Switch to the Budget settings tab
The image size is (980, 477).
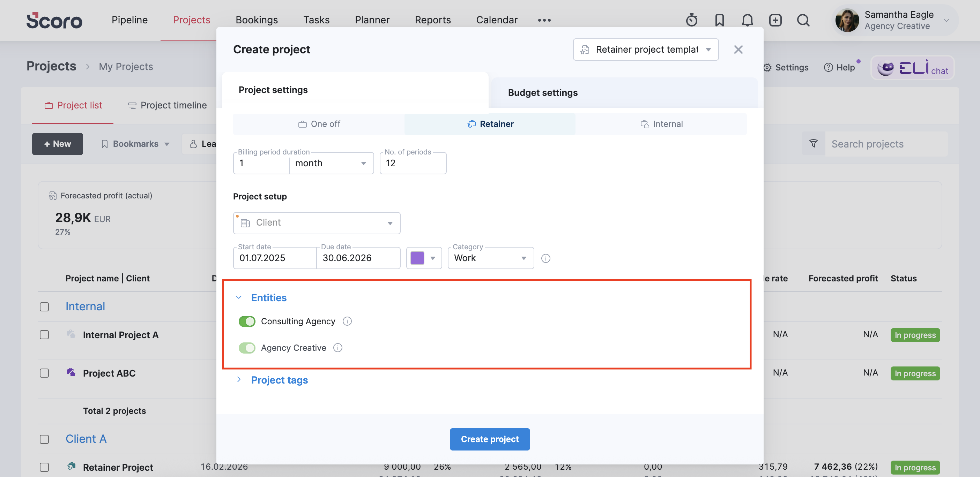coord(625,93)
